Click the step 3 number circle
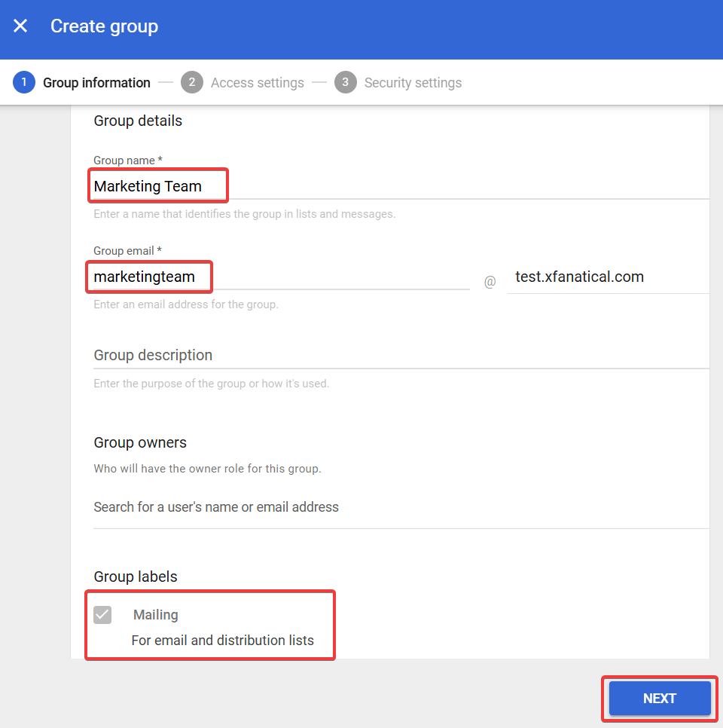 tap(346, 83)
